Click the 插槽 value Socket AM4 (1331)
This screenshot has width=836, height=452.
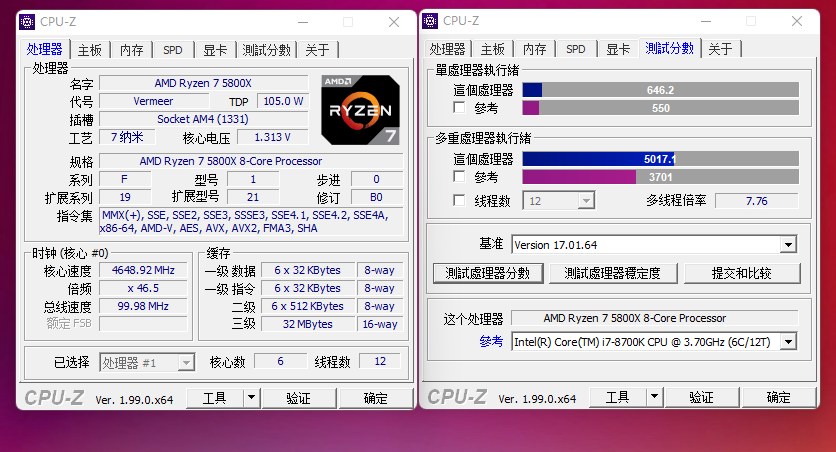pyautogui.click(x=204, y=119)
